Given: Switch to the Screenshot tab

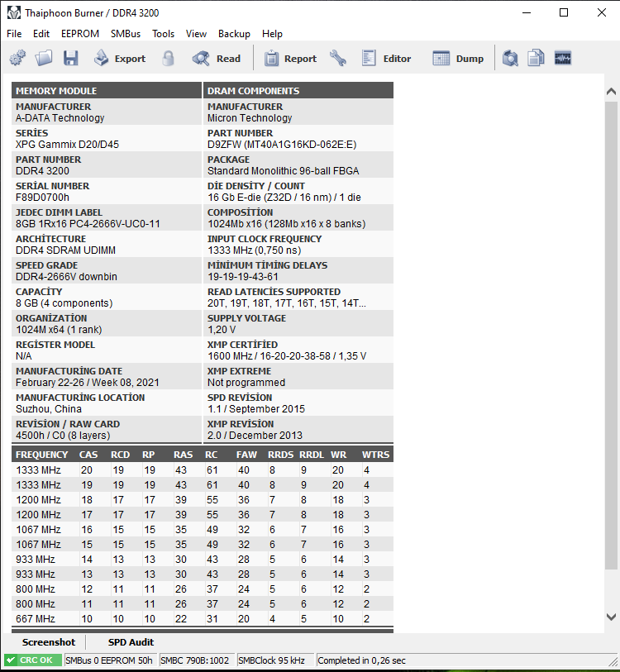Looking at the screenshot, I should [49, 642].
